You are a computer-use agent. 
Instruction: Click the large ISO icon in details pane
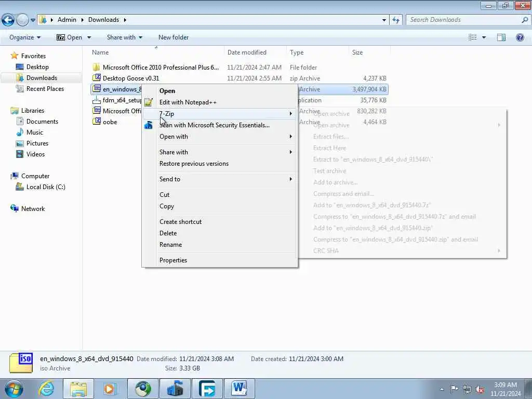click(x=21, y=363)
